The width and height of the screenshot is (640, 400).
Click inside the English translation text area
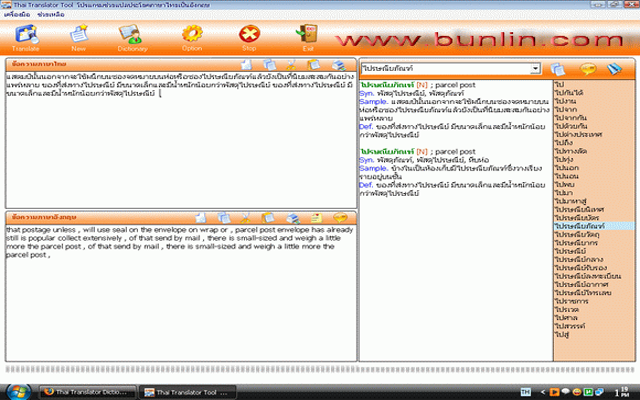pos(181,292)
